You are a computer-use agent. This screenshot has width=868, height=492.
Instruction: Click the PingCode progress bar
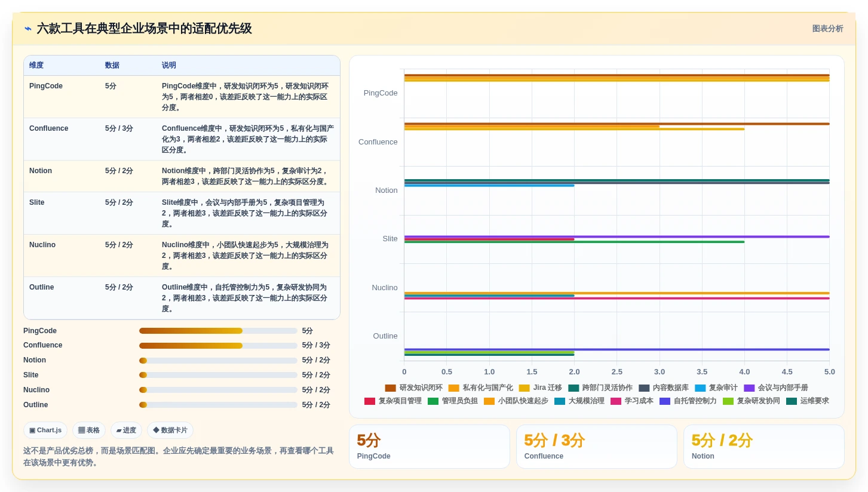coord(218,331)
